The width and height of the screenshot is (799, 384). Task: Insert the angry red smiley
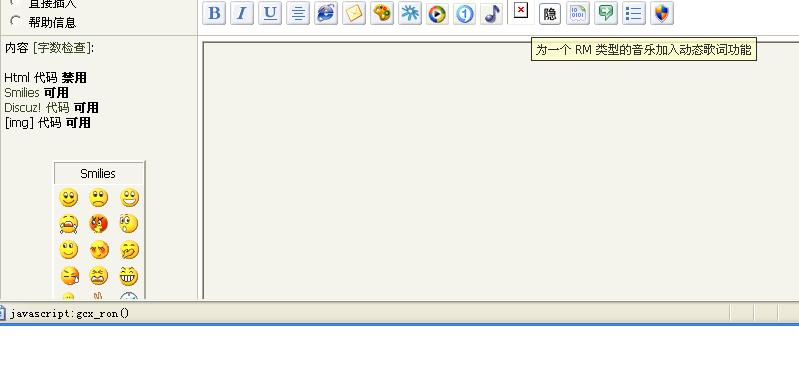(x=99, y=224)
